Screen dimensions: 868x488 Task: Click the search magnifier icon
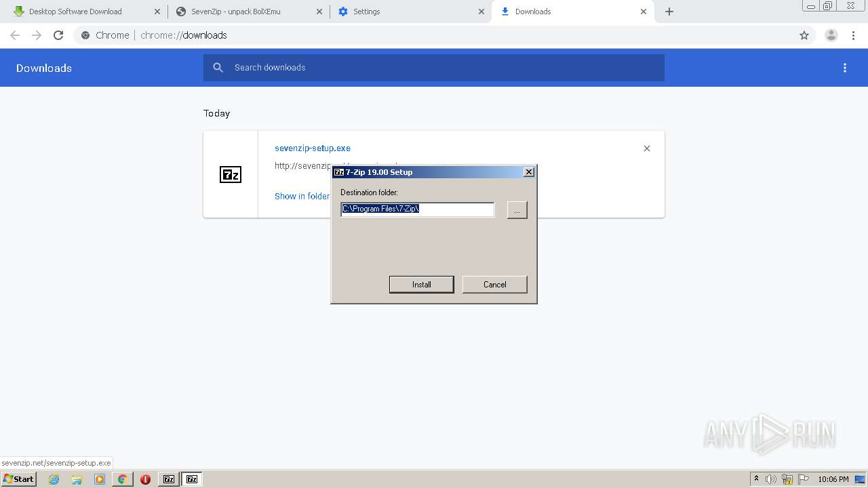[x=218, y=68]
